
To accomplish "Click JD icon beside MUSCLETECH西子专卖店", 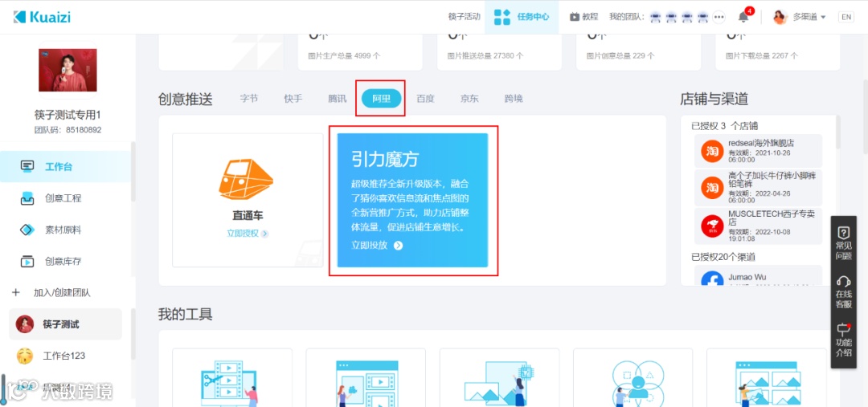I will tap(712, 226).
